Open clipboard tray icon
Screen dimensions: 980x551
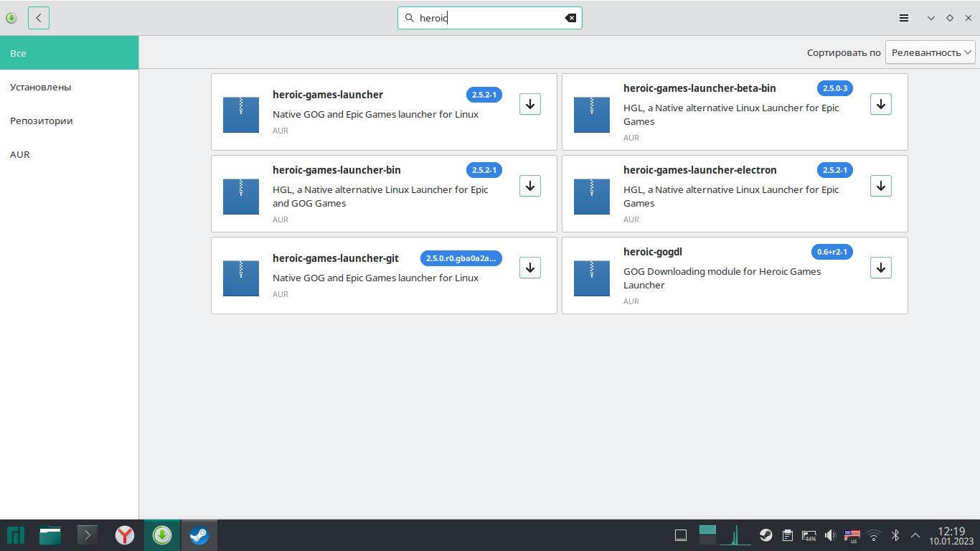point(788,535)
